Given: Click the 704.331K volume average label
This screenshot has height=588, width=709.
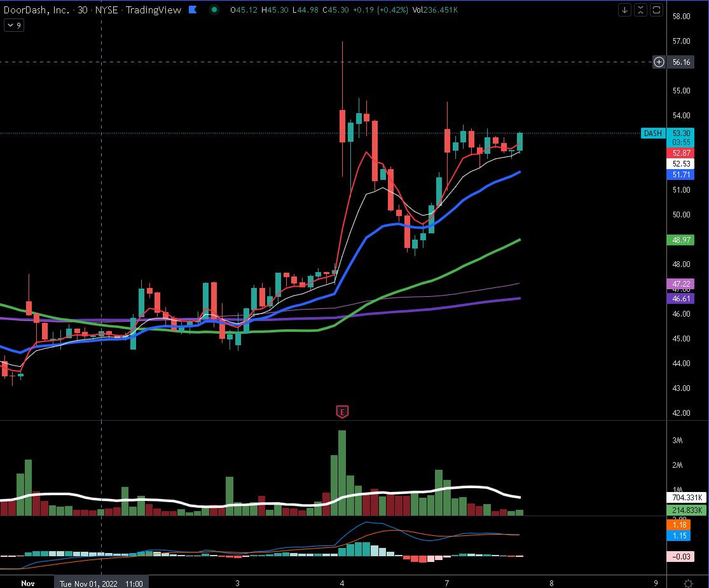Looking at the screenshot, I should [x=687, y=498].
